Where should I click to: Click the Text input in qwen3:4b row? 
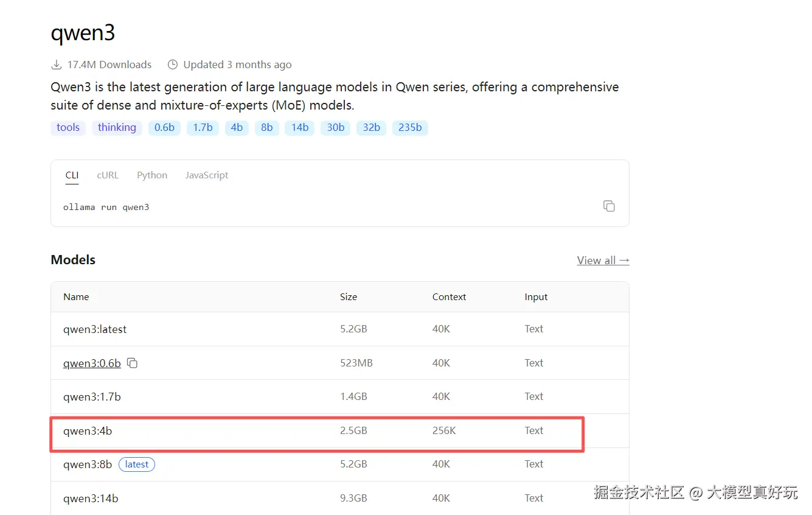point(534,430)
